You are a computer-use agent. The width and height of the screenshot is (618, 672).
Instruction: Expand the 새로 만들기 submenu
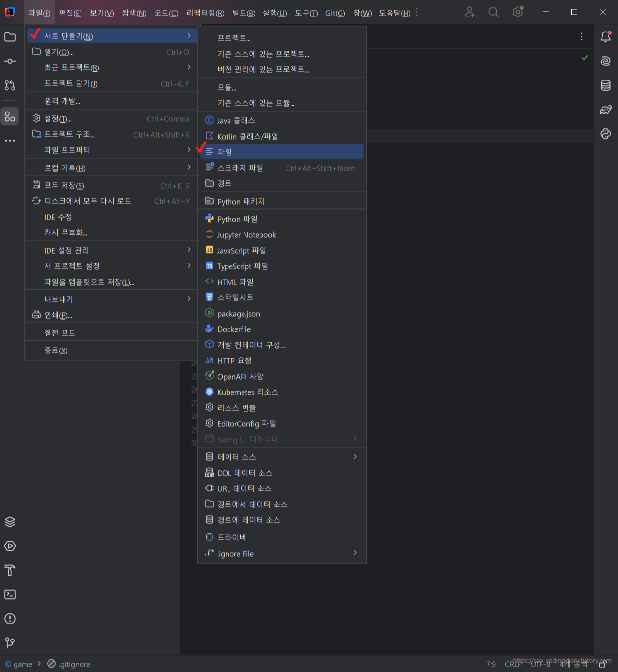pos(112,36)
